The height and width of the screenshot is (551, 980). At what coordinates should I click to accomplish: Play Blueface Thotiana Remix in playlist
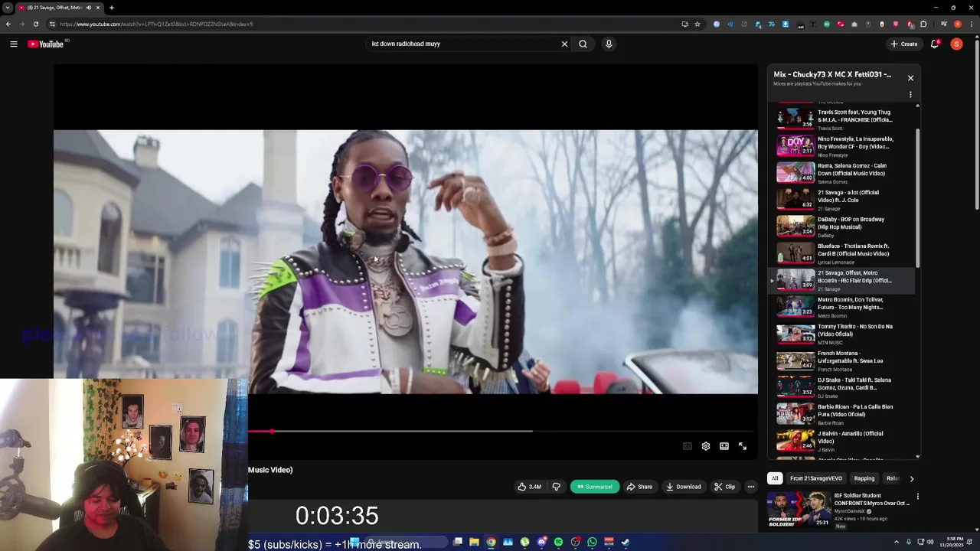tap(841, 253)
